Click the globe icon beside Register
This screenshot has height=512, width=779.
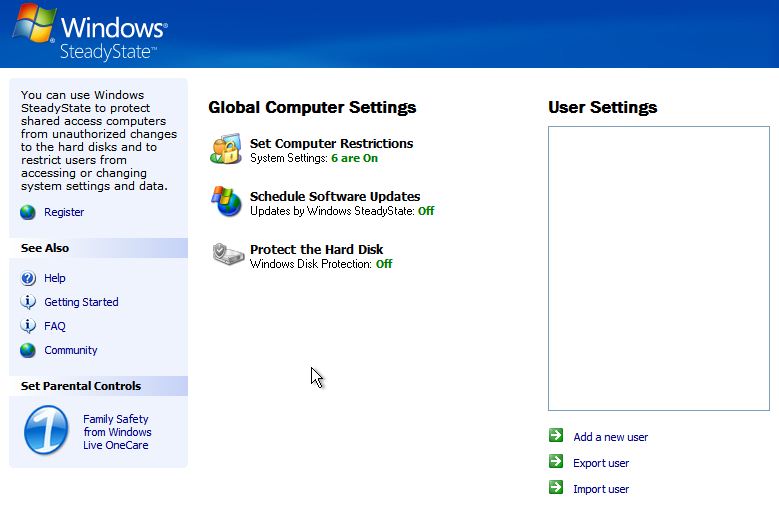28,212
